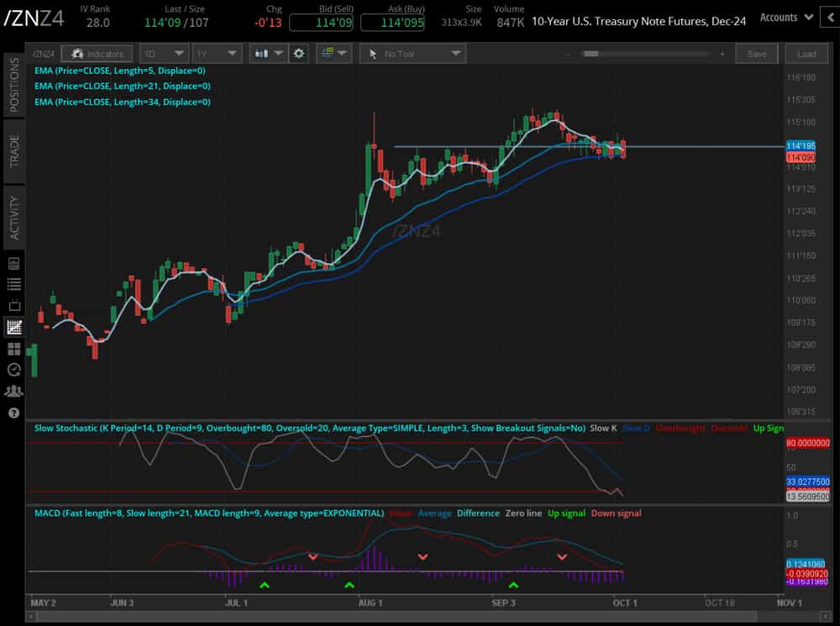Select the watchlist icon in left sidebar
This screenshot has height=626, width=840.
[x=13, y=284]
